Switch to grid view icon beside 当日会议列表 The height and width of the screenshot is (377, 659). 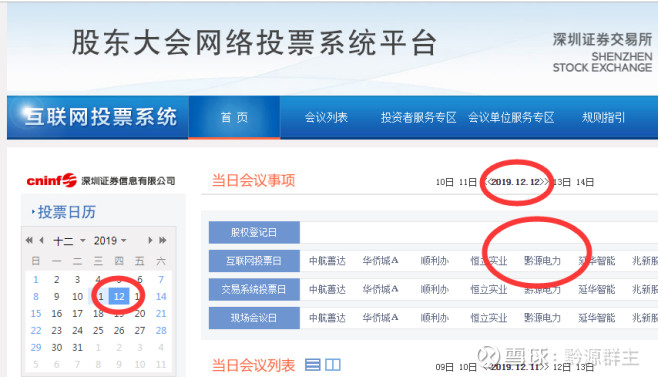(333, 364)
